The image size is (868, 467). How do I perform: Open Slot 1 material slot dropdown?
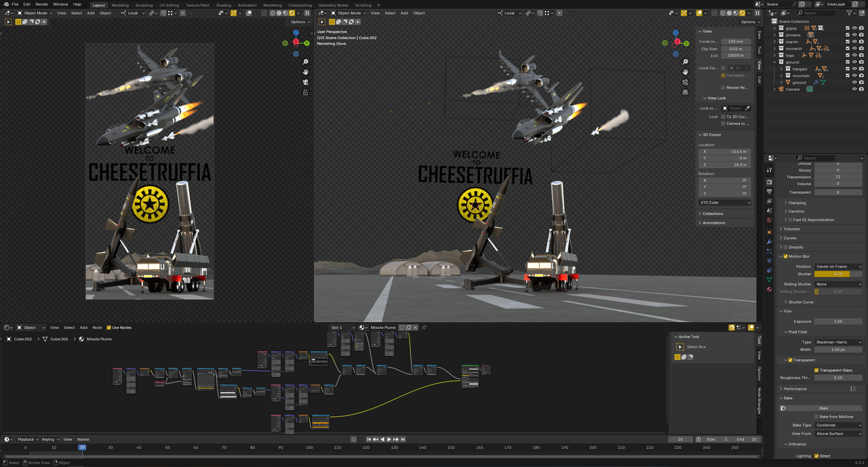pyautogui.click(x=342, y=327)
